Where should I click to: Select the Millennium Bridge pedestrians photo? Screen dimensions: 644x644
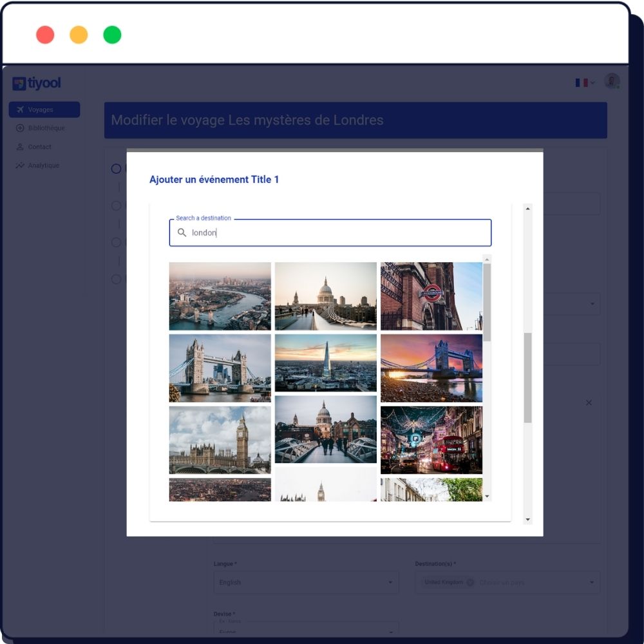(x=326, y=430)
